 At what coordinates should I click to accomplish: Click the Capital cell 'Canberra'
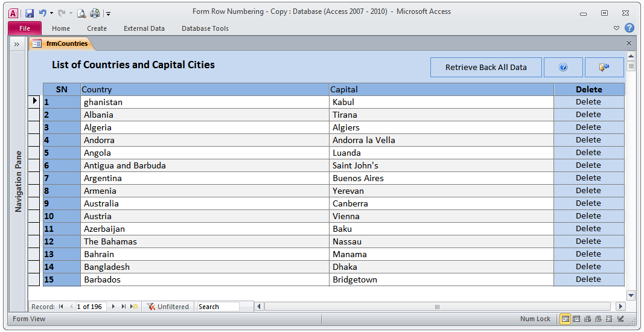(x=442, y=203)
